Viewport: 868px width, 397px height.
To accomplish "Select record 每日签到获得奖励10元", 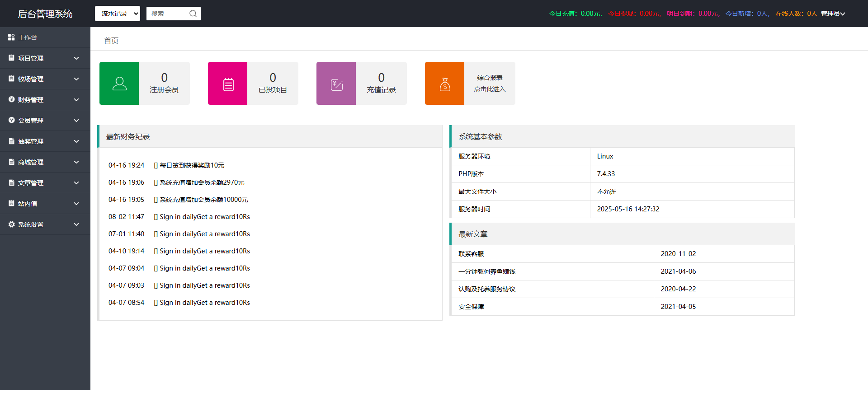I will 189,165.
